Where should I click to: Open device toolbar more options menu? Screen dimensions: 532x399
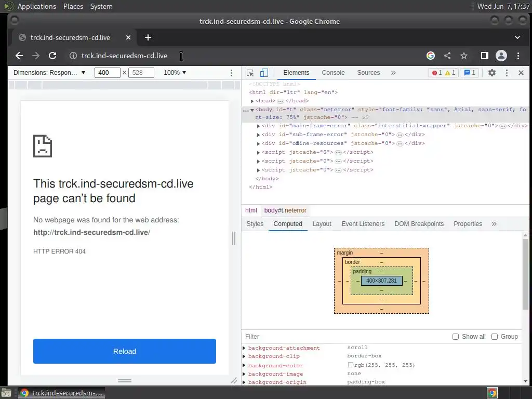(231, 73)
